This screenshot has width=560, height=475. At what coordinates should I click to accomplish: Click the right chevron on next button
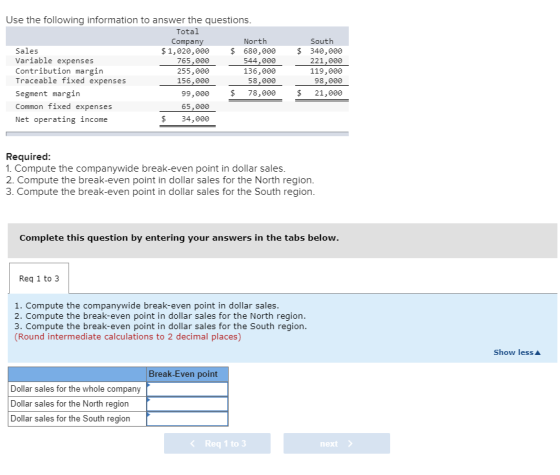[350, 443]
